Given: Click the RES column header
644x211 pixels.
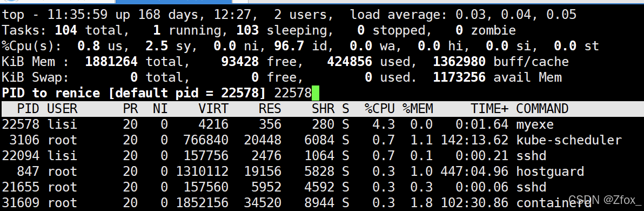Looking at the screenshot, I should (x=270, y=109).
